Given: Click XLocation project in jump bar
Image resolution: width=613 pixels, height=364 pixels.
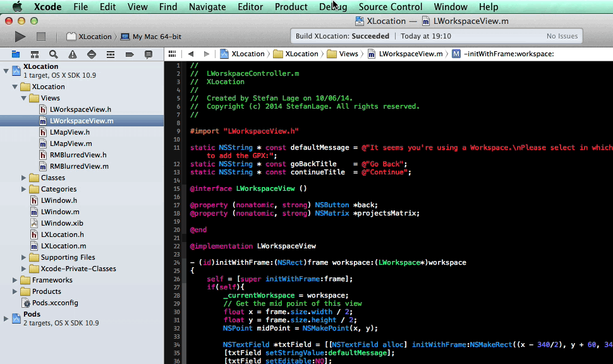Looking at the screenshot, I should click(x=243, y=54).
